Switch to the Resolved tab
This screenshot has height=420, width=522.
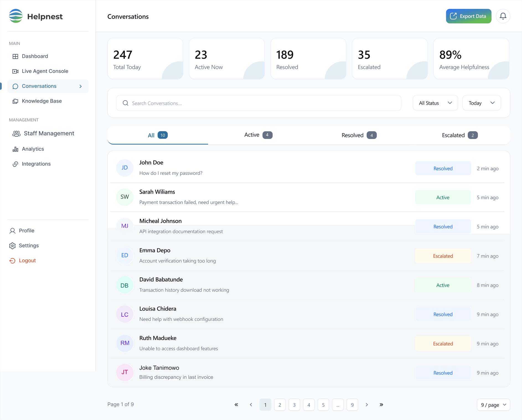(359, 135)
